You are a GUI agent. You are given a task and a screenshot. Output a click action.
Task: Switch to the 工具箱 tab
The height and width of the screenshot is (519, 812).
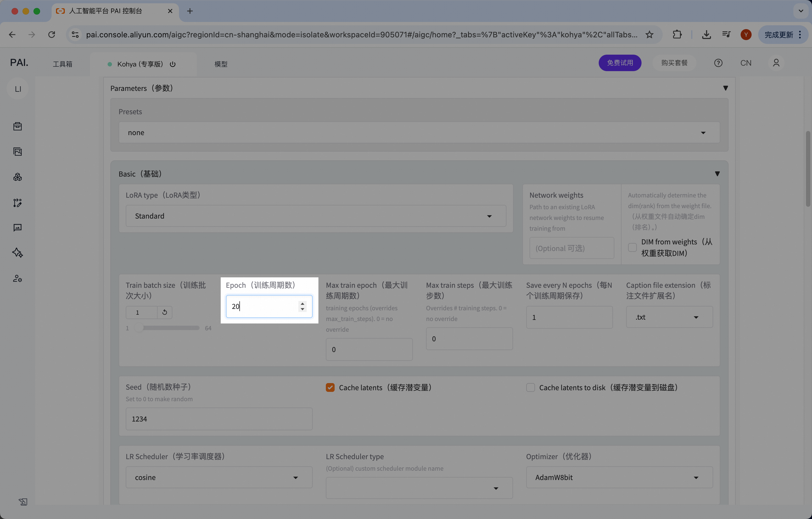click(62, 64)
